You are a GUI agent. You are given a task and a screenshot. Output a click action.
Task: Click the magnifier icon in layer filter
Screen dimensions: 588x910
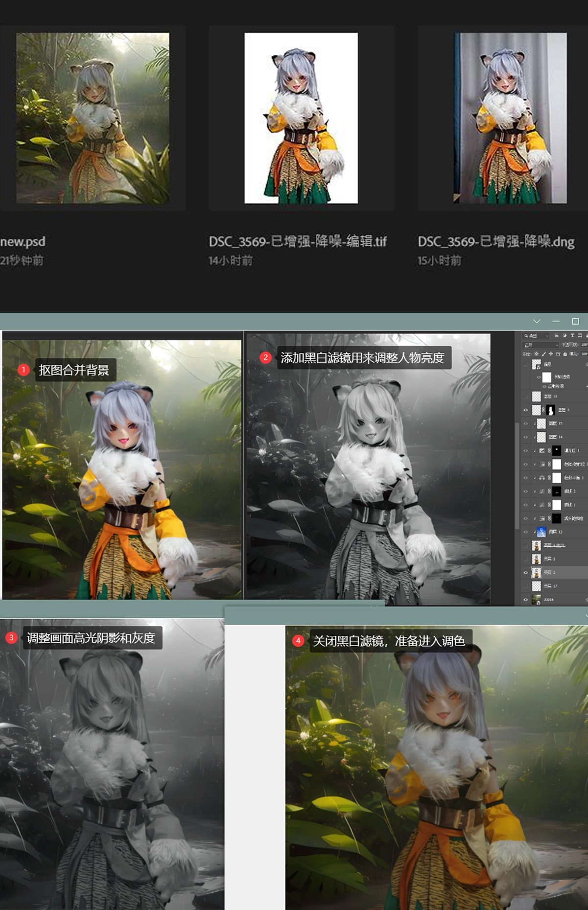click(526, 336)
